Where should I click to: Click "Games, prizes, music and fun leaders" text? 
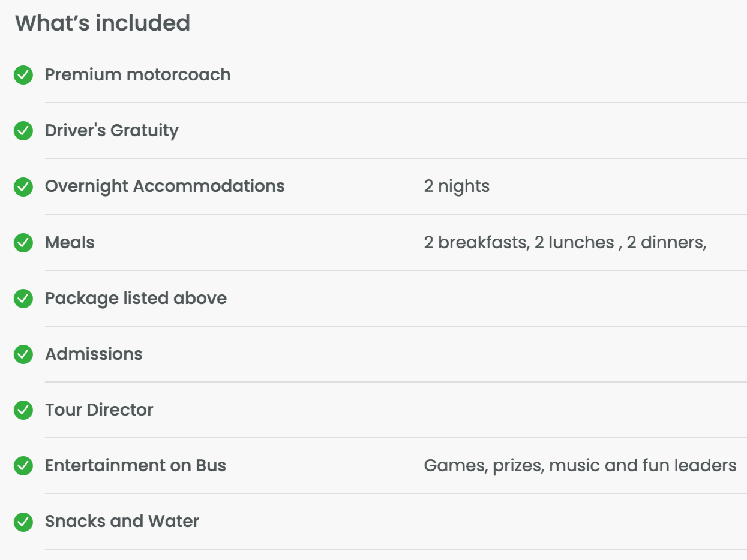[x=580, y=466]
